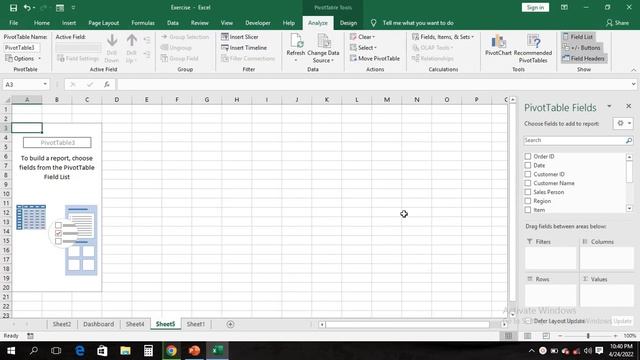Expand the PivotTable Options dropdown
The image size is (640, 360).
click(x=23, y=58)
